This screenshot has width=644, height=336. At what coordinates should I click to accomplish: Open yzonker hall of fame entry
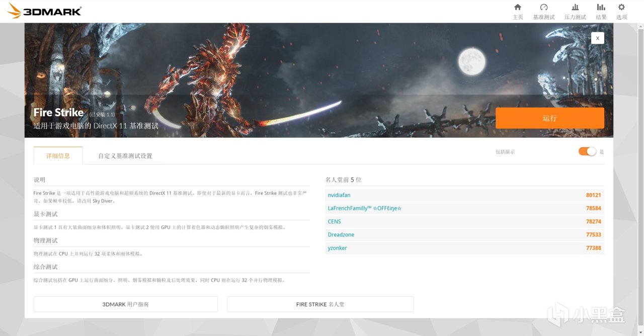[338, 248]
